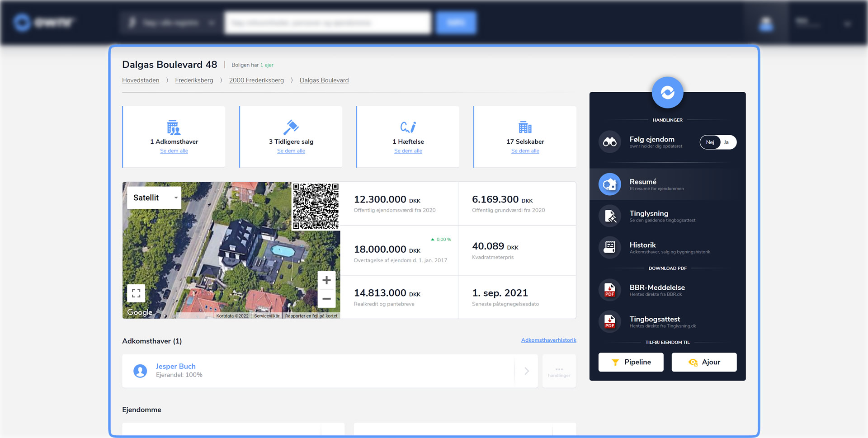Screen dimensions: 868x438
Task: Click the blue refresh circle icon
Action: point(667,93)
